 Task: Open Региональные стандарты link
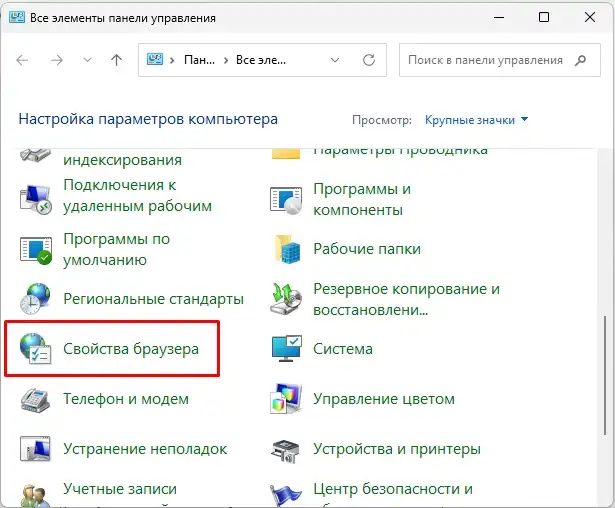click(153, 299)
